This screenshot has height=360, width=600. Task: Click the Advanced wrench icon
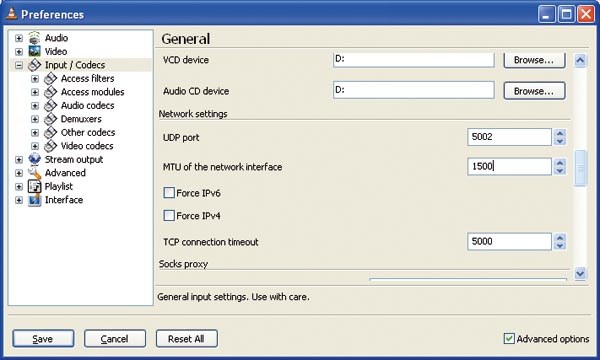coord(34,173)
